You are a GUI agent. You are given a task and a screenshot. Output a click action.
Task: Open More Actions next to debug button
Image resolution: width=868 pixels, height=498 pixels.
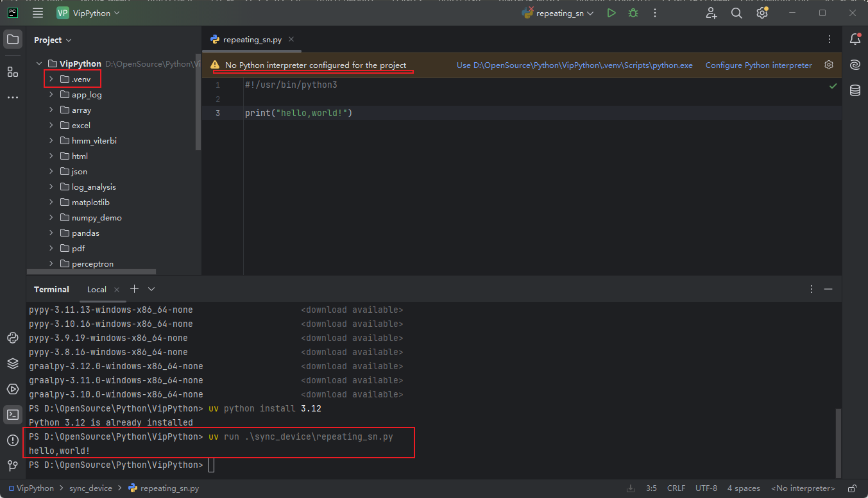coord(655,13)
